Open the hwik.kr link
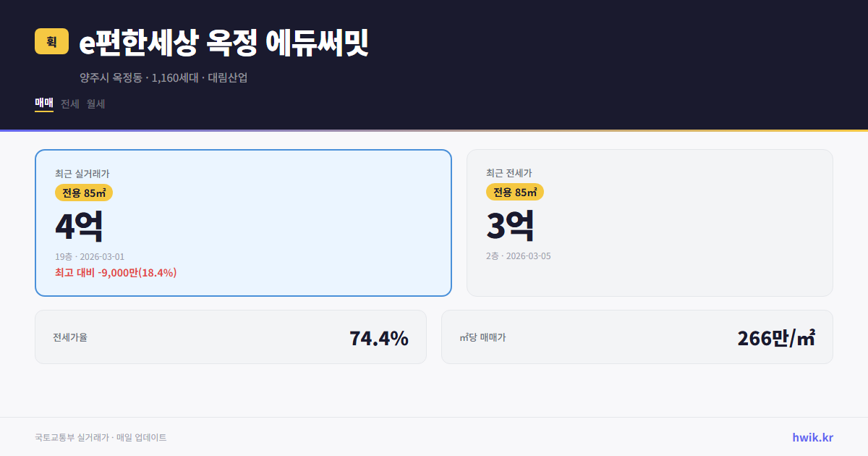868x456 pixels. 812,437
